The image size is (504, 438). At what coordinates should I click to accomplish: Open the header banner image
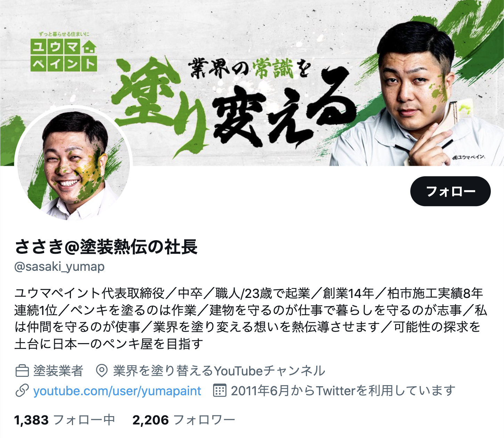click(x=252, y=83)
